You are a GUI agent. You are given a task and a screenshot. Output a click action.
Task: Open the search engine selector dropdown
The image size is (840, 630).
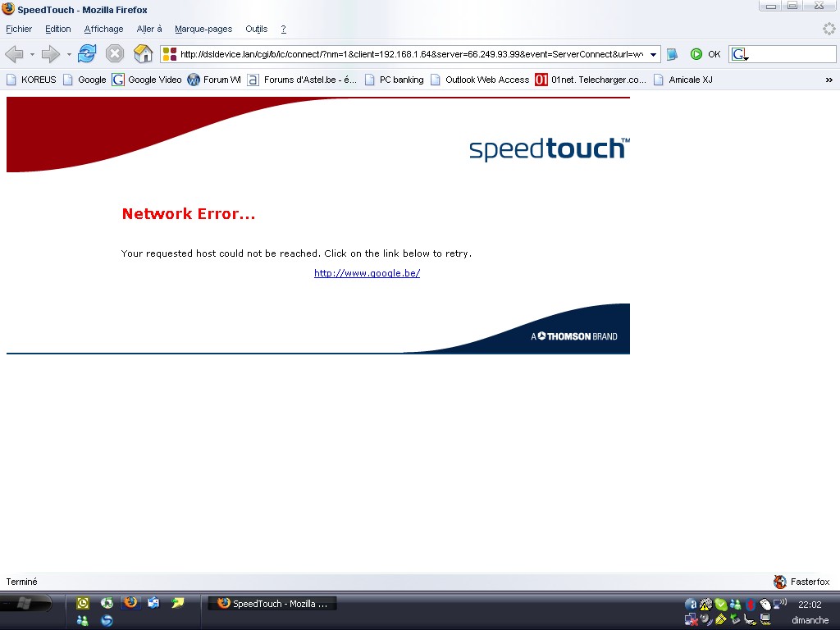pos(740,55)
